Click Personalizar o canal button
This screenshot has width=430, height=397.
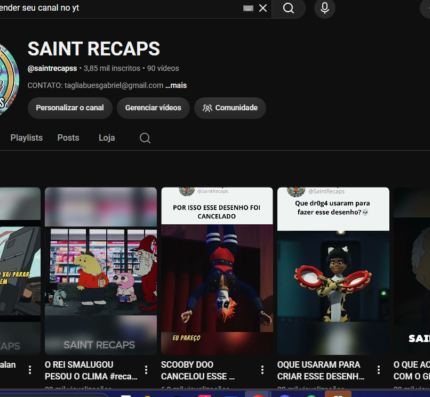click(x=70, y=108)
